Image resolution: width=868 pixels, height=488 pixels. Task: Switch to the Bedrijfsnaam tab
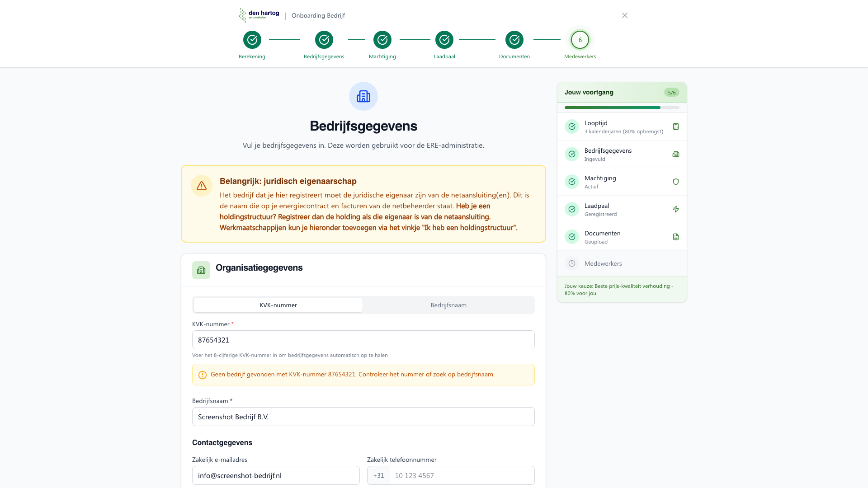pos(448,305)
